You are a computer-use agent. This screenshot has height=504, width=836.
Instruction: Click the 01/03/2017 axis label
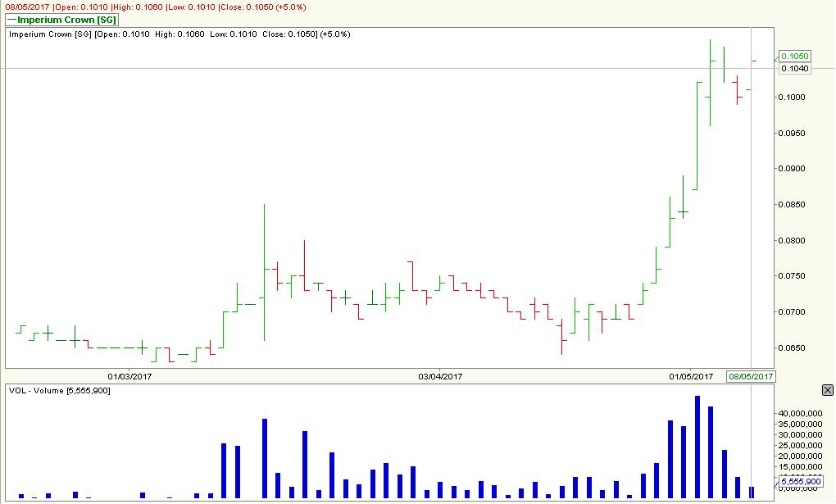click(x=129, y=376)
